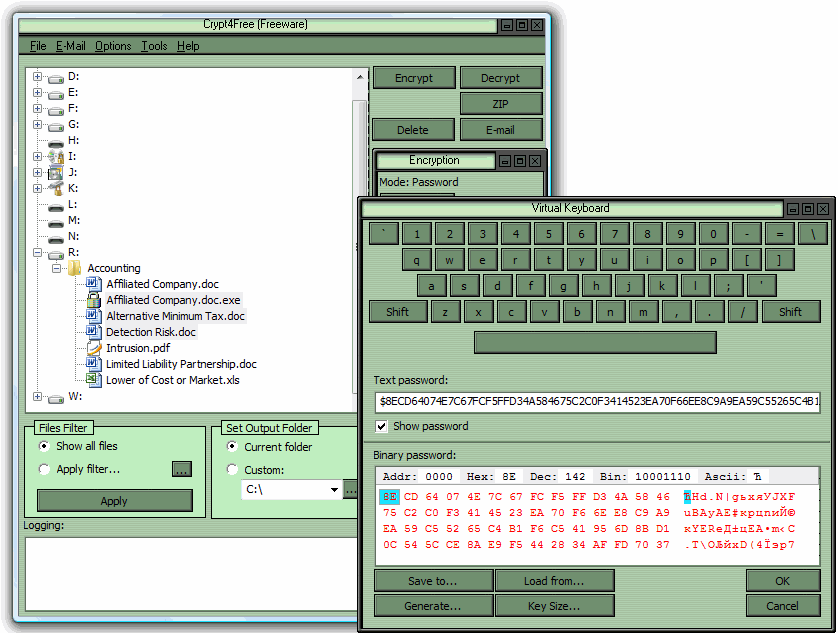Select Custom output folder option
Image resolution: width=838 pixels, height=633 pixels.
click(232, 469)
